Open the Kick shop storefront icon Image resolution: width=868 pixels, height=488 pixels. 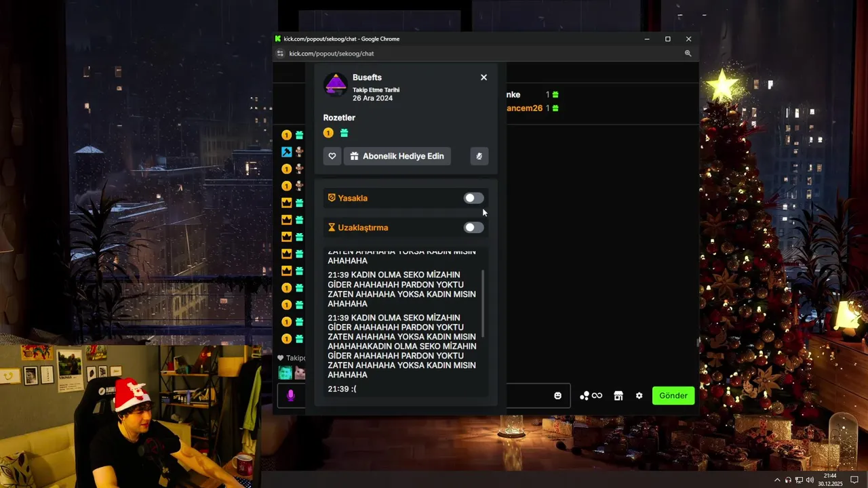point(618,396)
